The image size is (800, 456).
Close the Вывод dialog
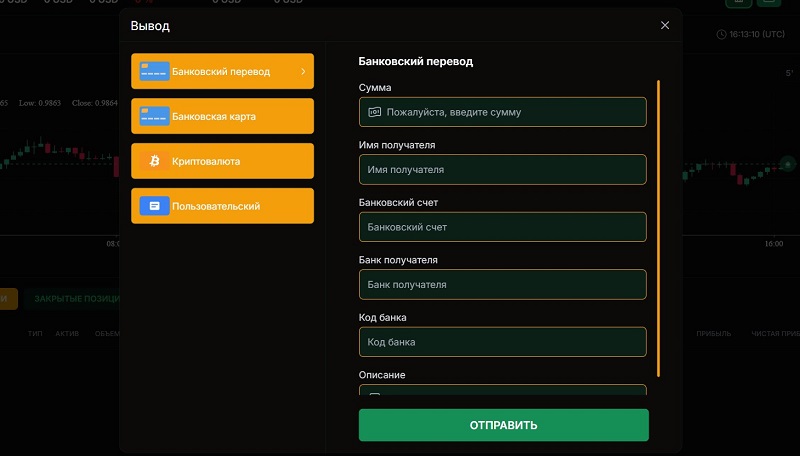pos(665,26)
